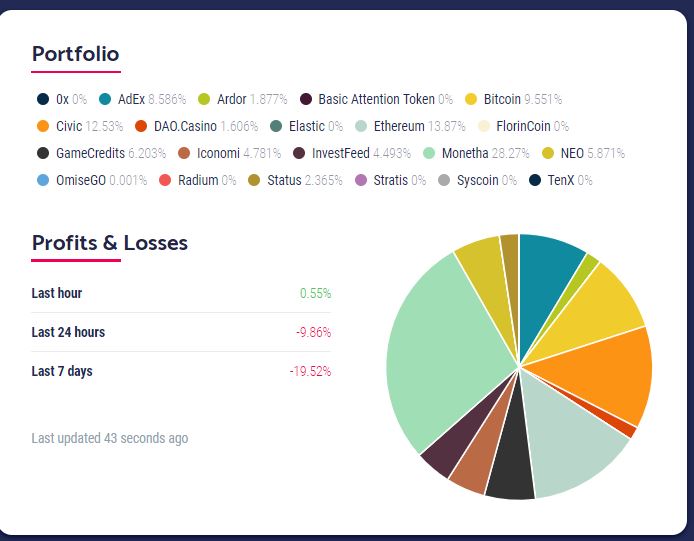Toggle the InvestFeed legend entry label

[341, 153]
